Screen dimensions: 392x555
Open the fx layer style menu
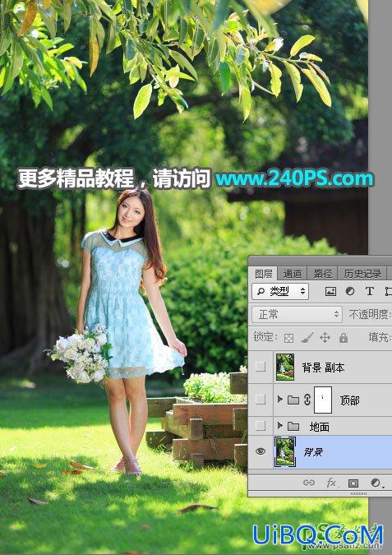[x=331, y=483]
